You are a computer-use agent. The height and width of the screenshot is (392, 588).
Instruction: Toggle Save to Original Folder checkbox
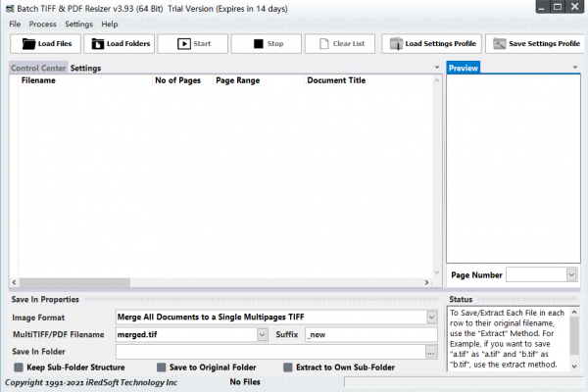point(162,367)
